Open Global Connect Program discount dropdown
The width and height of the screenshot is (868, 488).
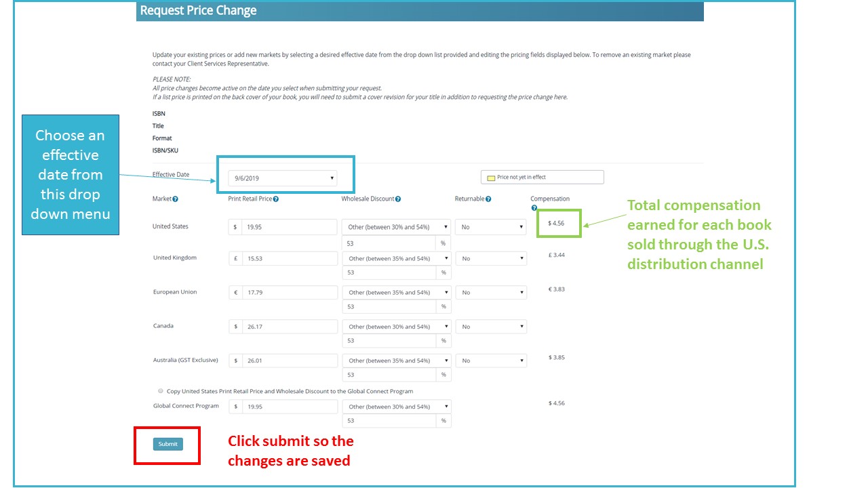tap(397, 407)
